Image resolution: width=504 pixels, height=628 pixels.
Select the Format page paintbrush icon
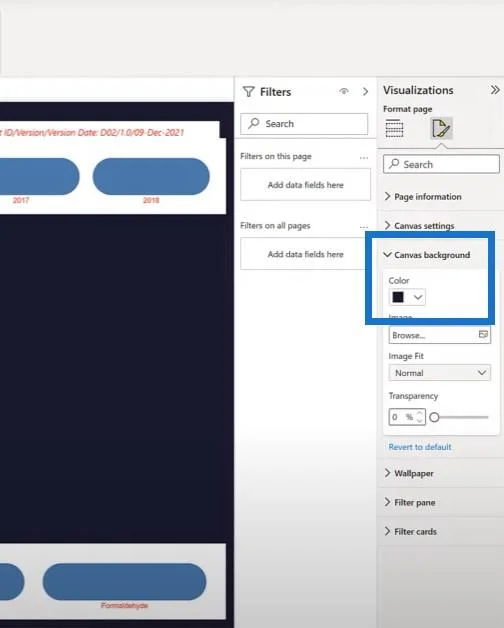[441, 128]
